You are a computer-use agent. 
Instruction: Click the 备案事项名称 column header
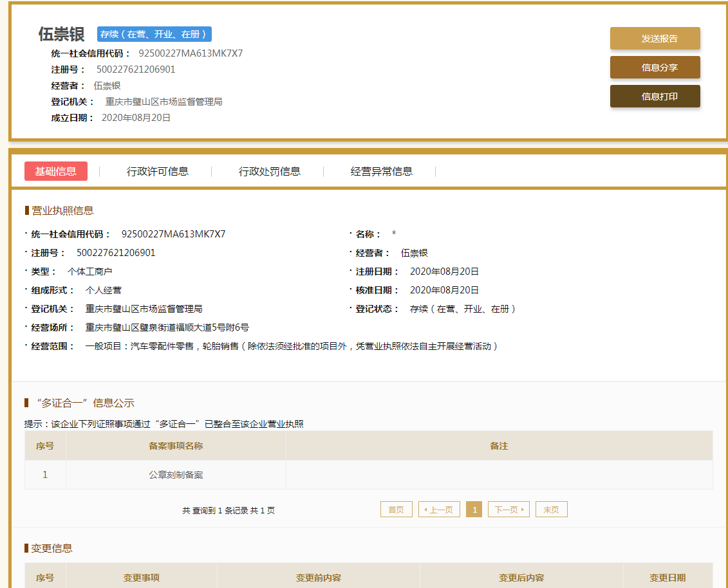(176, 446)
